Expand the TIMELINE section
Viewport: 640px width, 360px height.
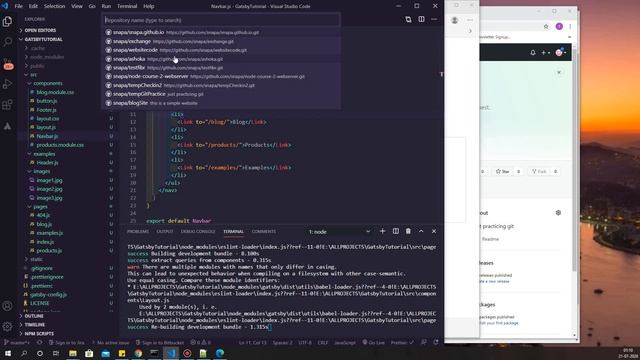pos(35,325)
